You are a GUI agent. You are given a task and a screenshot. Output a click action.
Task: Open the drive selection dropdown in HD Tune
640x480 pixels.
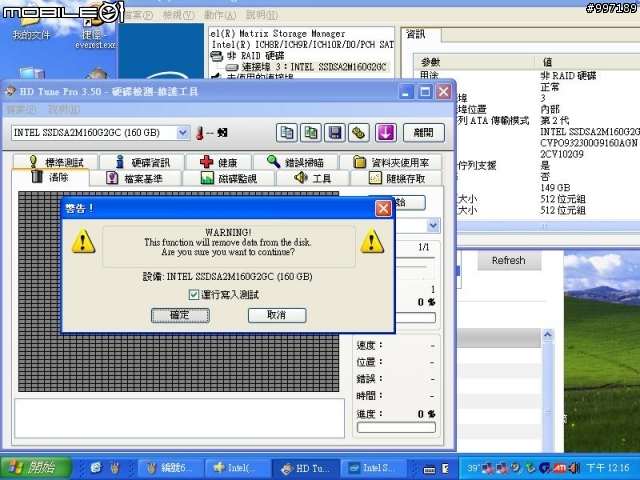[182, 133]
